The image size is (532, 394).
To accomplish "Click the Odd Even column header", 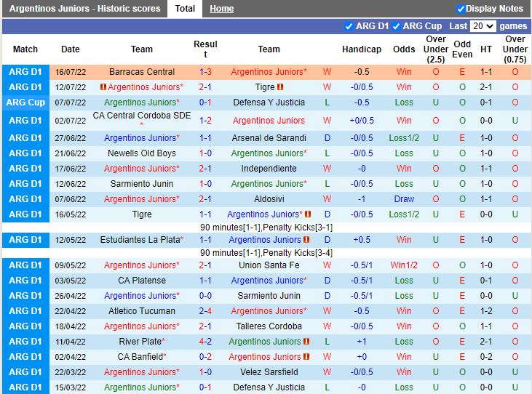I will tap(462, 49).
